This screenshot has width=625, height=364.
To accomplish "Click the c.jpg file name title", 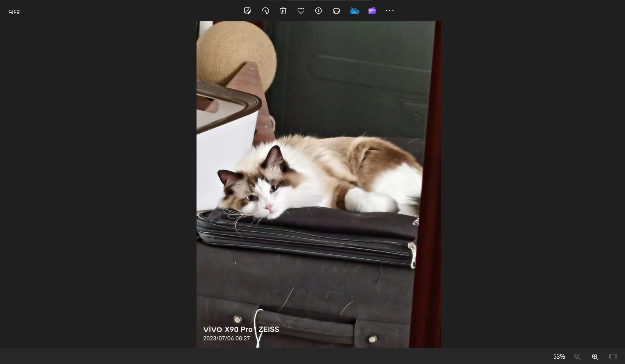I will [14, 11].
